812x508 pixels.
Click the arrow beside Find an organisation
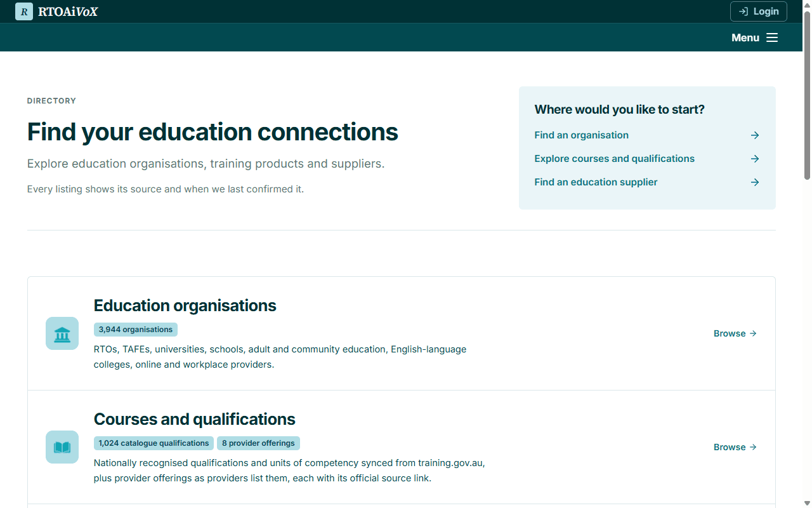click(755, 135)
